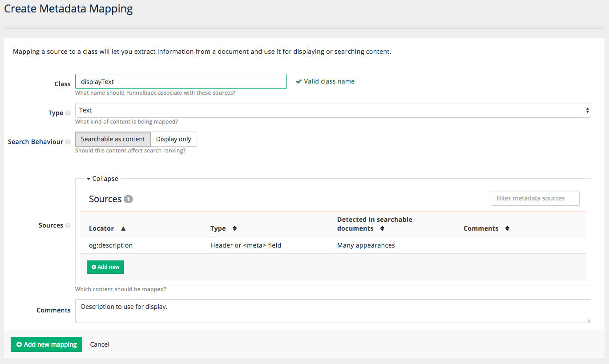
Task: Sort by Detected in searchable documents
Action: pyautogui.click(x=382, y=228)
